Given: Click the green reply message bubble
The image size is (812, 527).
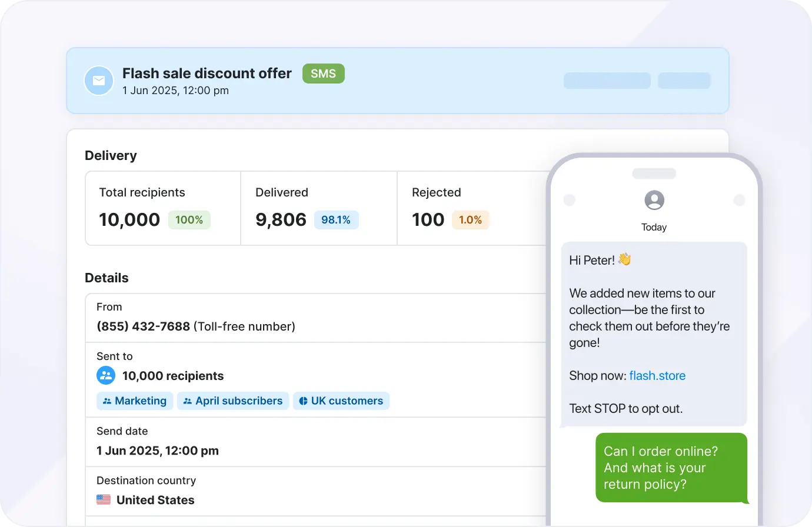Looking at the screenshot, I should [671, 468].
